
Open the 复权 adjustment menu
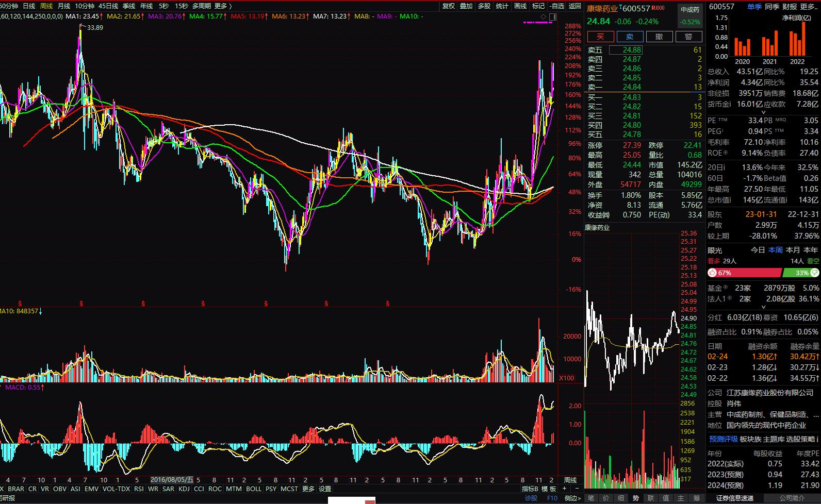449,6
